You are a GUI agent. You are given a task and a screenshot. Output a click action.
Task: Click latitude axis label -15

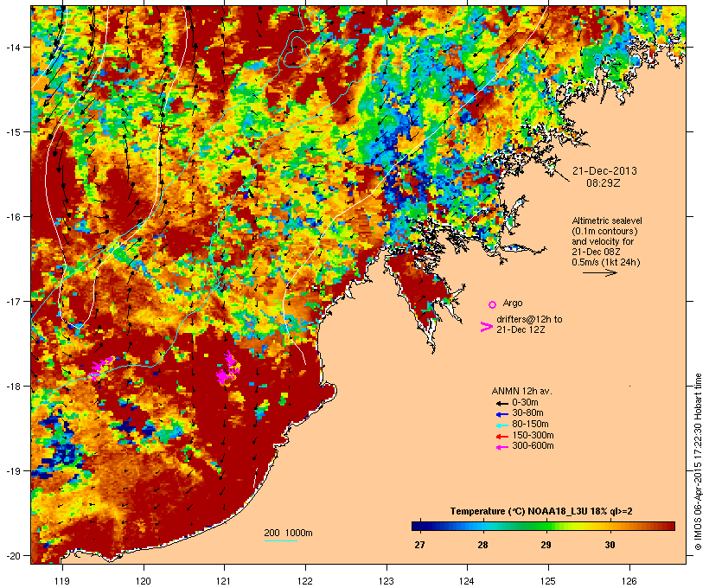coord(12,132)
